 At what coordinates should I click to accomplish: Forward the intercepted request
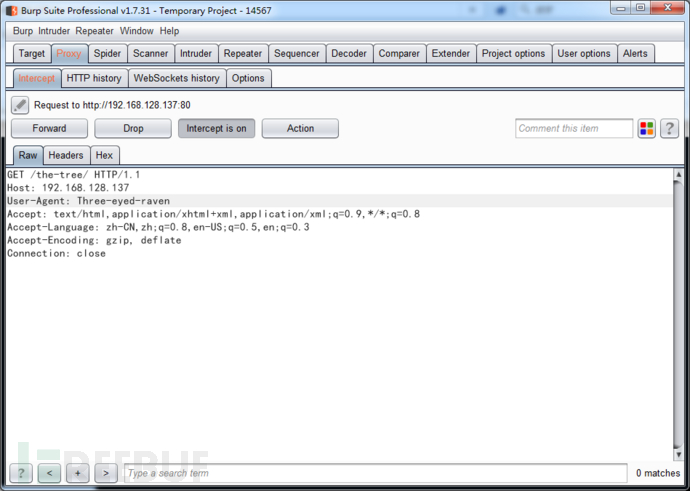tap(49, 128)
